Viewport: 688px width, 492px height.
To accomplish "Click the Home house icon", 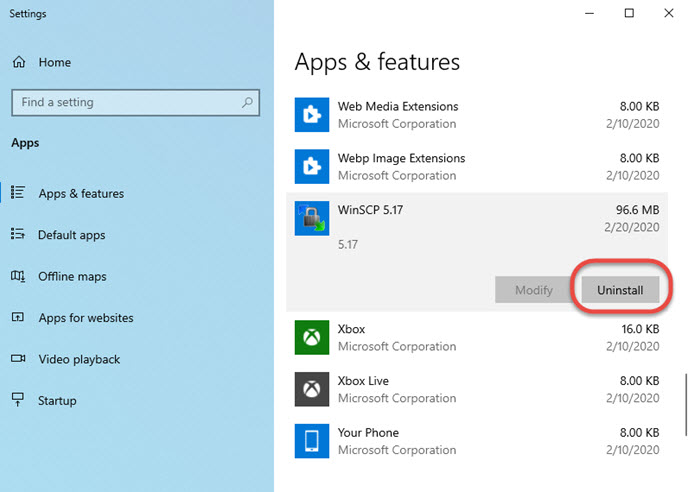I will coord(19,62).
